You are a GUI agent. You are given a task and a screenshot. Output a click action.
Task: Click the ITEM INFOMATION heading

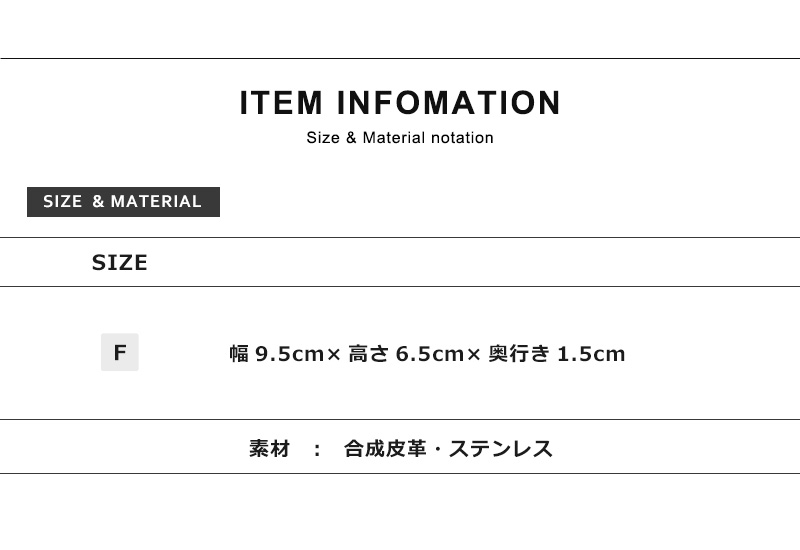point(400,103)
